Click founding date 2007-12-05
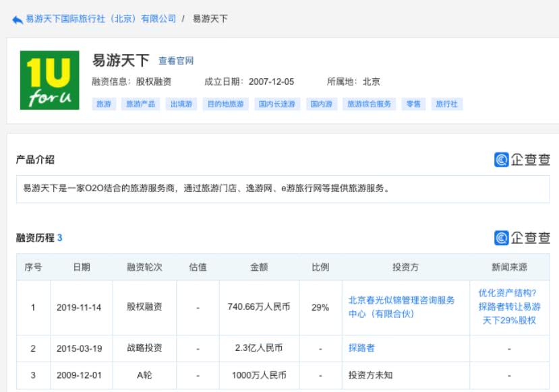 point(271,82)
